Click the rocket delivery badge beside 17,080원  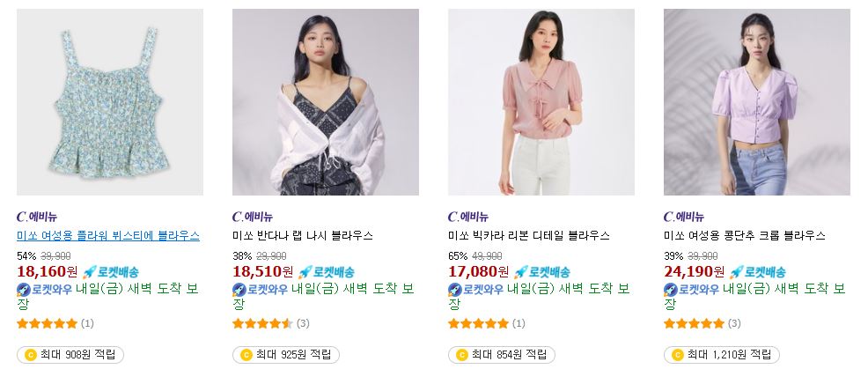click(542, 272)
